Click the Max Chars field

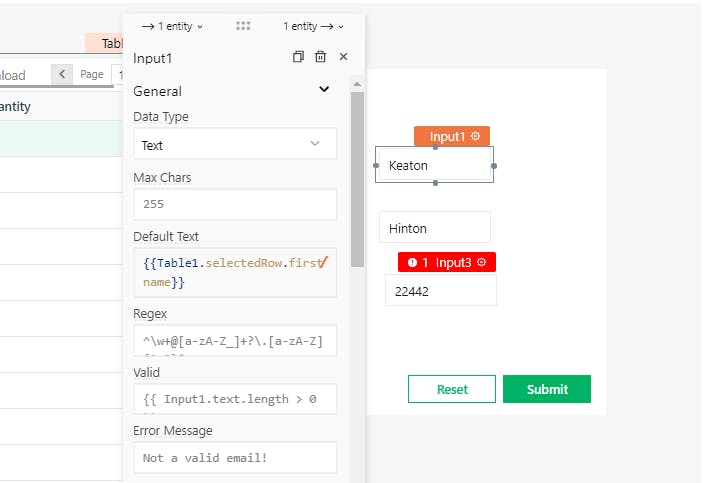pos(235,204)
